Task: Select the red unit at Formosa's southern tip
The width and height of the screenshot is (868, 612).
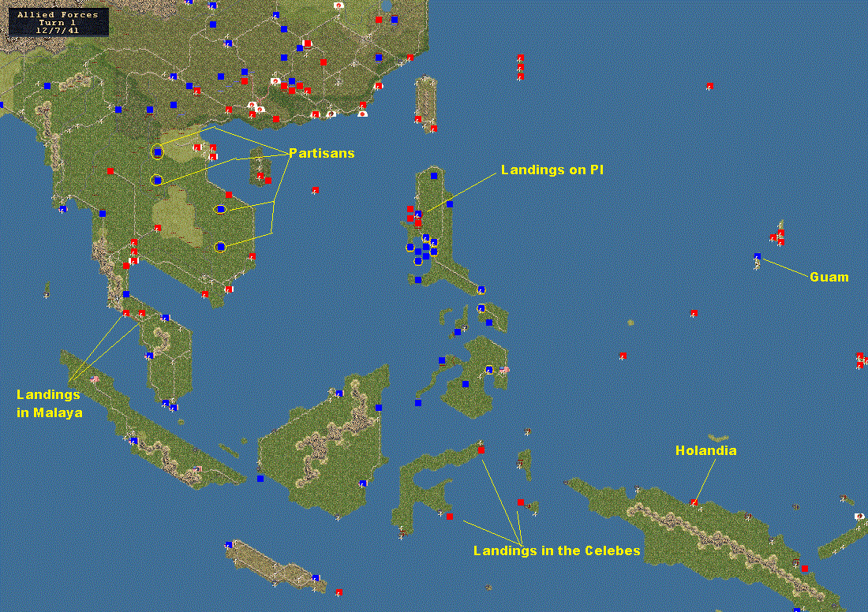Action: coord(433,129)
